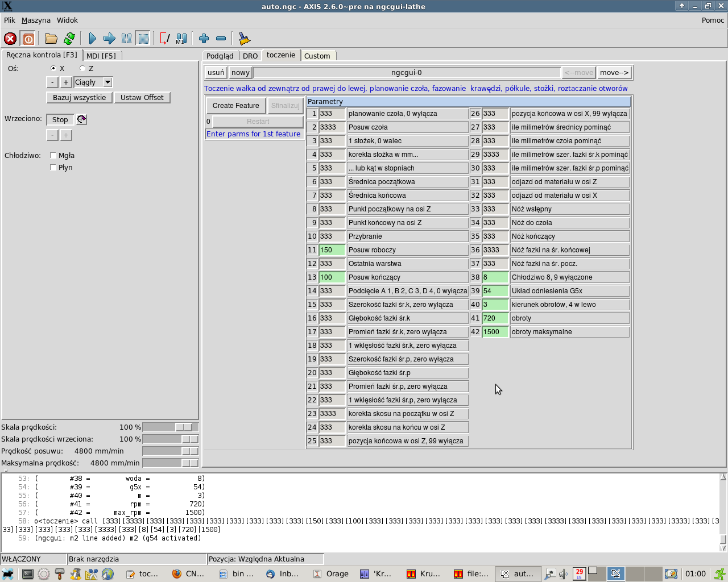Click obroty maksymalne field 1500
Screen dimensions: 728x582
pos(495,332)
